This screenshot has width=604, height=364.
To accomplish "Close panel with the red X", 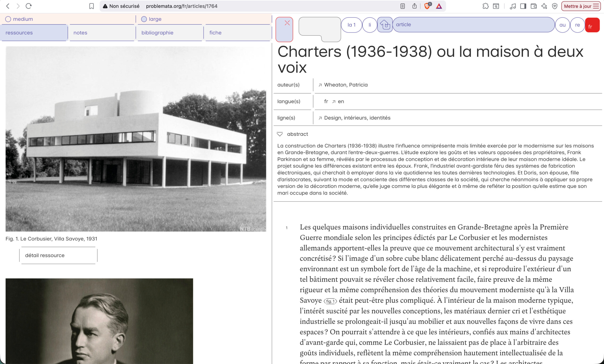I will 287,23.
